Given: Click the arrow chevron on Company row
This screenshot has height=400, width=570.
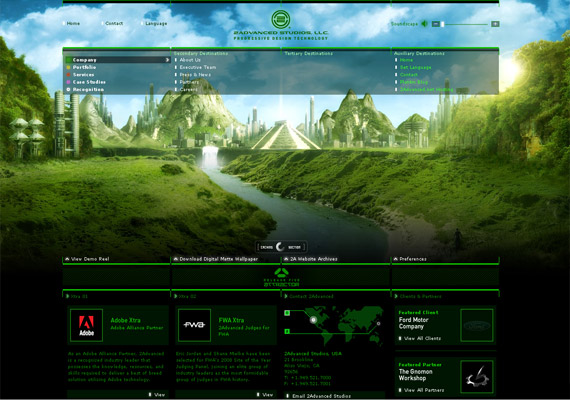Looking at the screenshot, I should 167,60.
